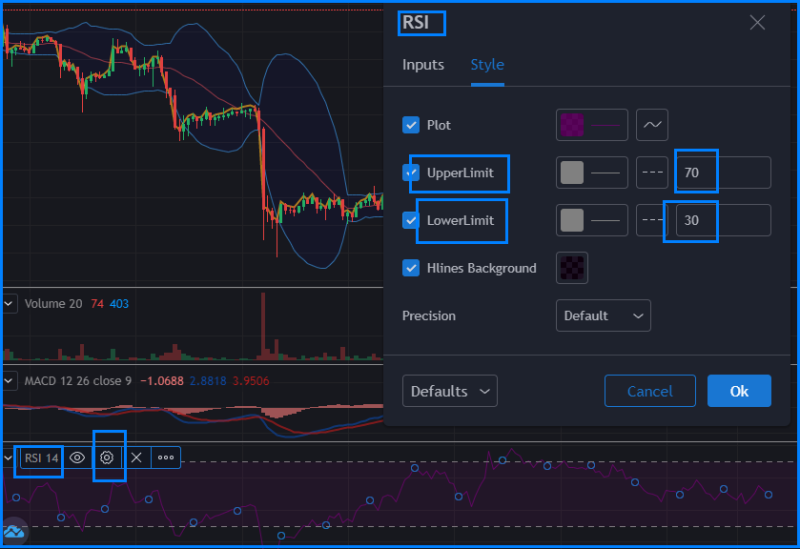Confirm settings with the Ok button
This screenshot has width=800, height=549.
click(739, 391)
